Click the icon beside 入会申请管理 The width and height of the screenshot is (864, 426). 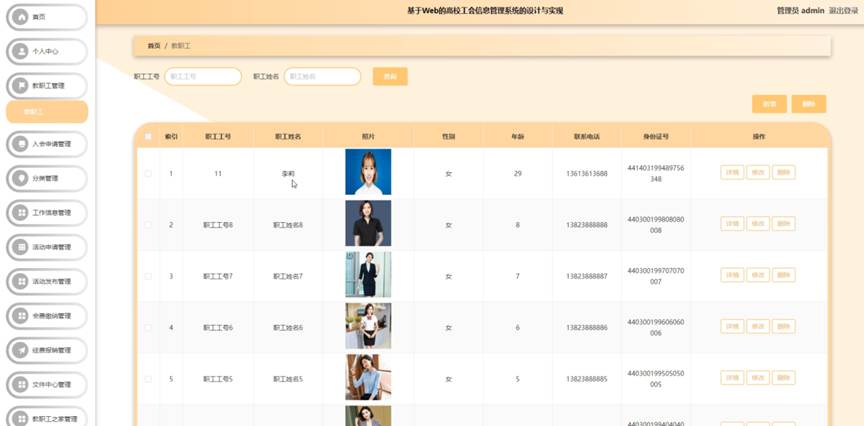[20, 144]
